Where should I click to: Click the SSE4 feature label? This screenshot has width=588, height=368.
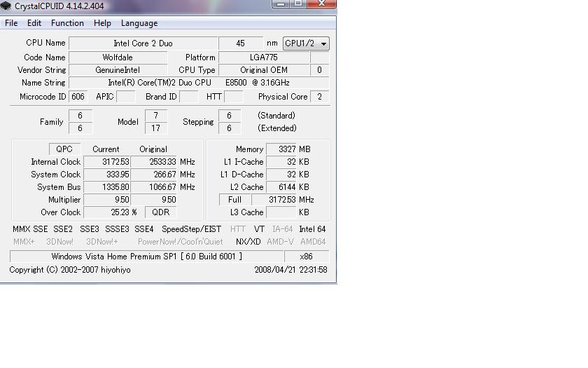click(x=144, y=229)
